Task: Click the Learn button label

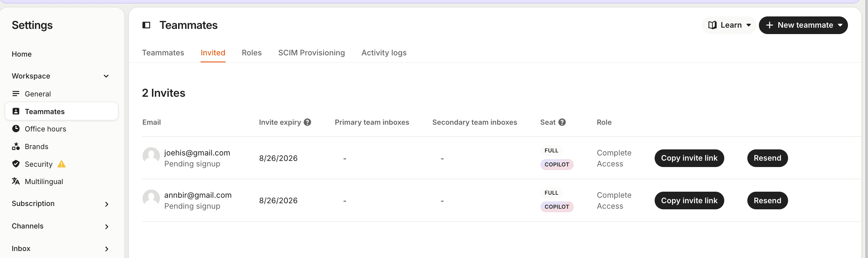Action: (731, 25)
